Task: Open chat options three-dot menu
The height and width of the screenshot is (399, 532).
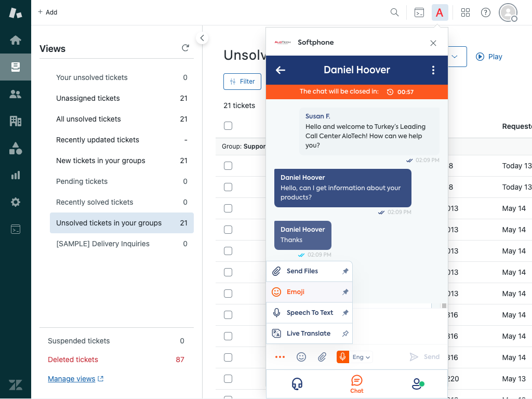Action: 433,70
